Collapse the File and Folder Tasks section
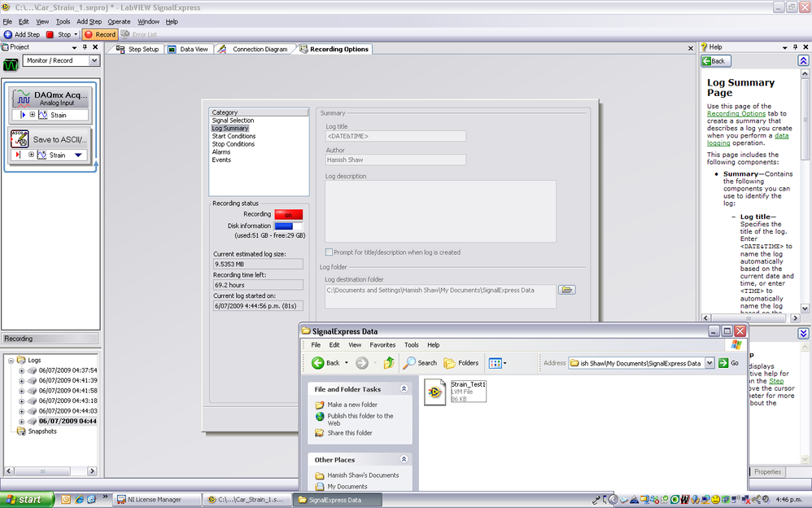812x508 pixels. 404,389
